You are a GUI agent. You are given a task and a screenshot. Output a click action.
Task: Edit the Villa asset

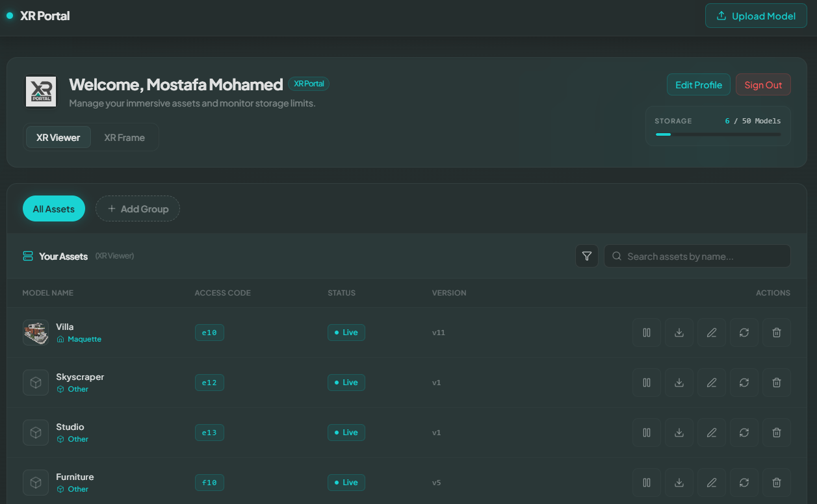(x=712, y=333)
